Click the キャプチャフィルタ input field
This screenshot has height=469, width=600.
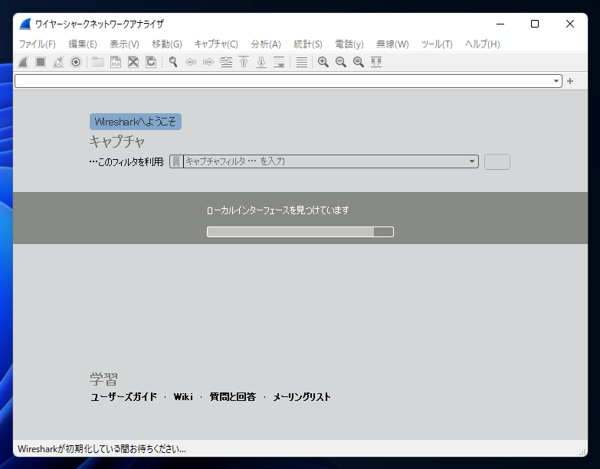click(325, 161)
